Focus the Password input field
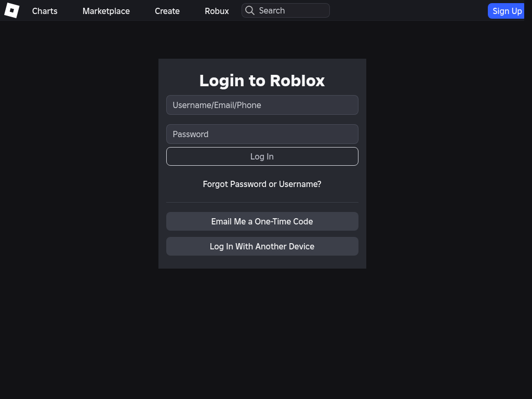The height and width of the screenshot is (399, 532). click(x=262, y=134)
